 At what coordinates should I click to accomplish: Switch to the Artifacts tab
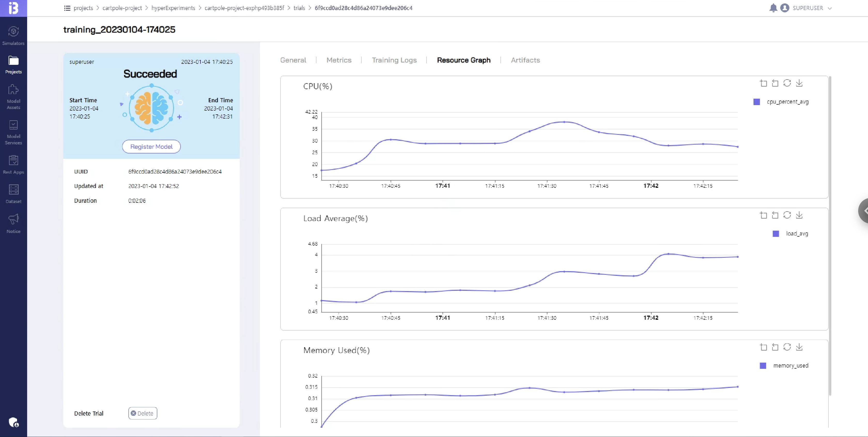[x=525, y=60]
